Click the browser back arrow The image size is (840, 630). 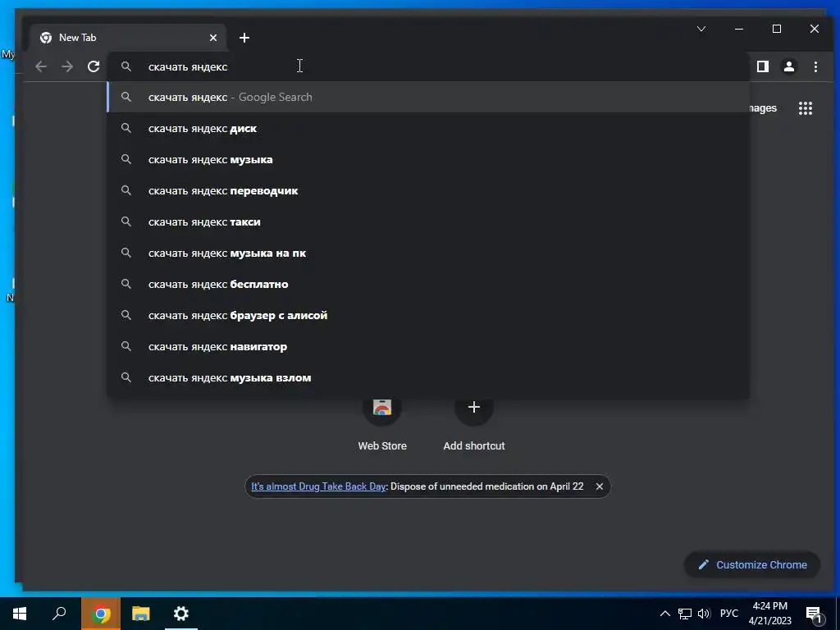[x=41, y=66]
